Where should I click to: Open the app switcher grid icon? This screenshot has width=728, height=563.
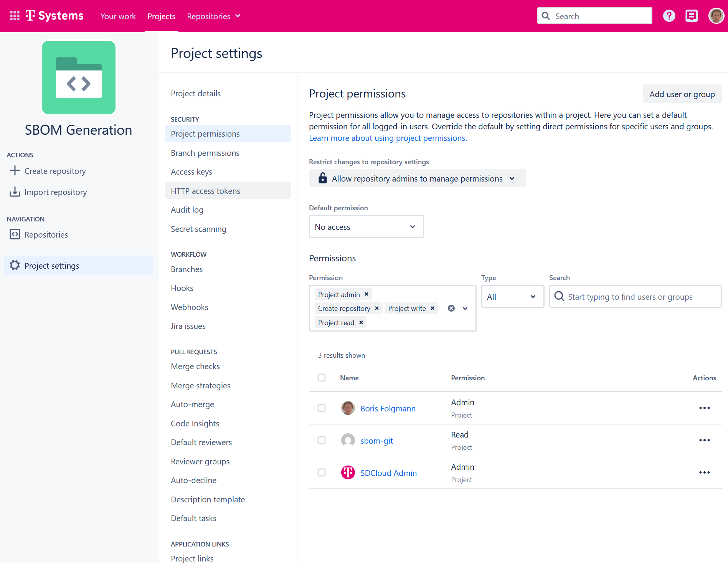pos(15,16)
